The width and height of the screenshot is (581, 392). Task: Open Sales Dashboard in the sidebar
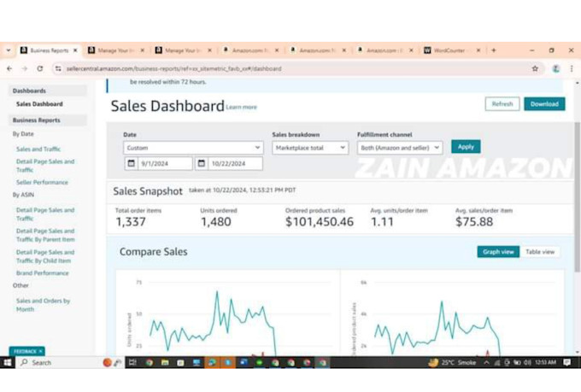pos(39,104)
